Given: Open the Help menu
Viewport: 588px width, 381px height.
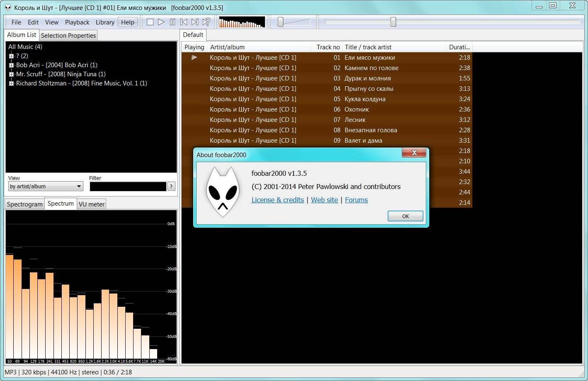Looking at the screenshot, I should pyautogui.click(x=128, y=22).
